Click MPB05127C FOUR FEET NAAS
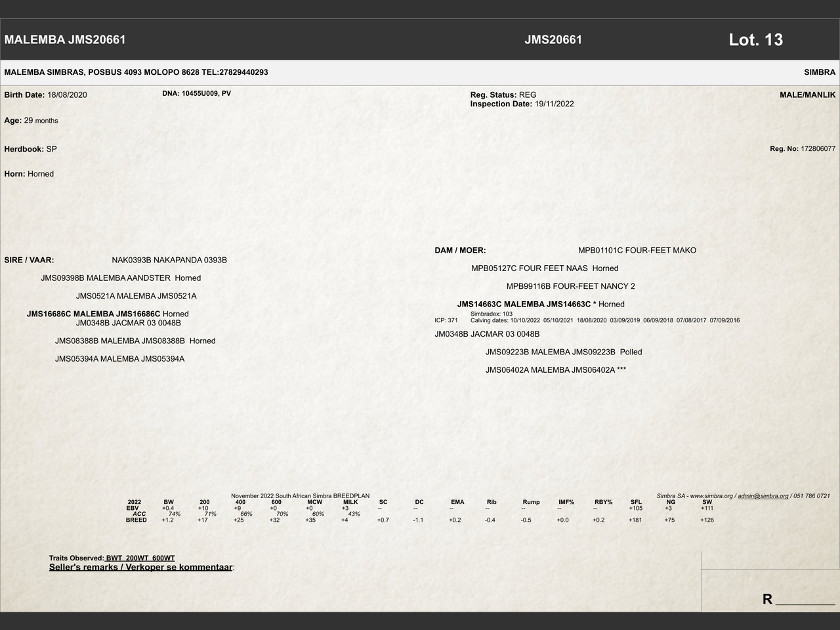The height and width of the screenshot is (630, 840). [x=530, y=268]
